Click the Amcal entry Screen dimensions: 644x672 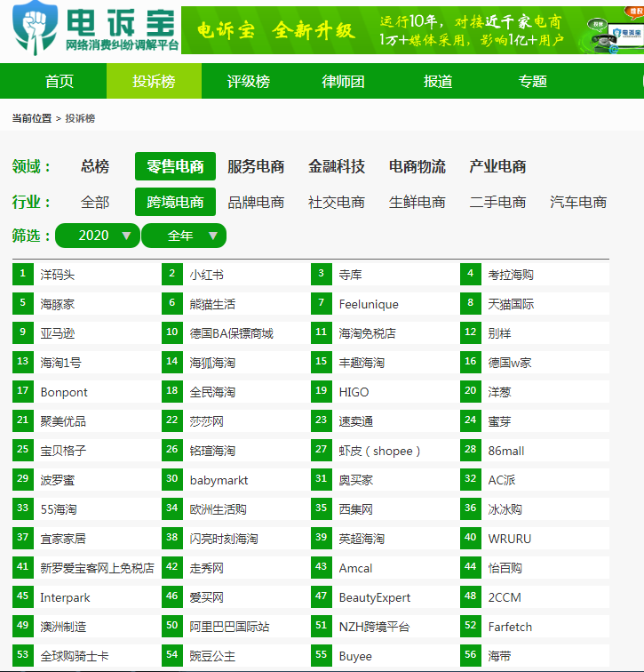coord(355,568)
